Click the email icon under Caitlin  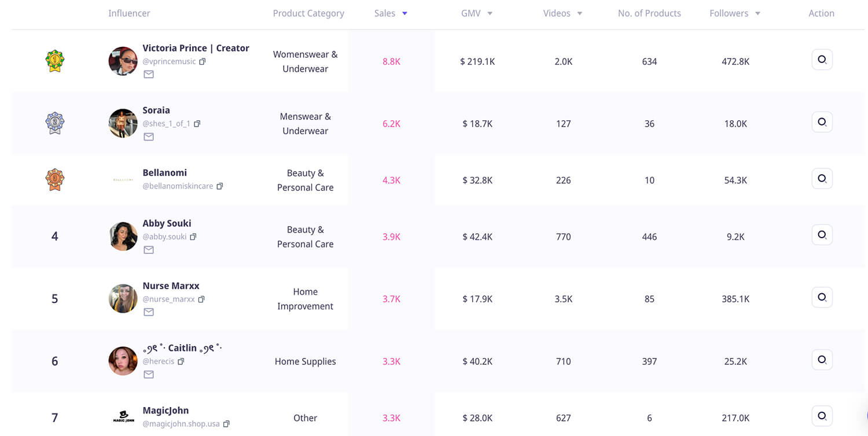[x=149, y=375]
